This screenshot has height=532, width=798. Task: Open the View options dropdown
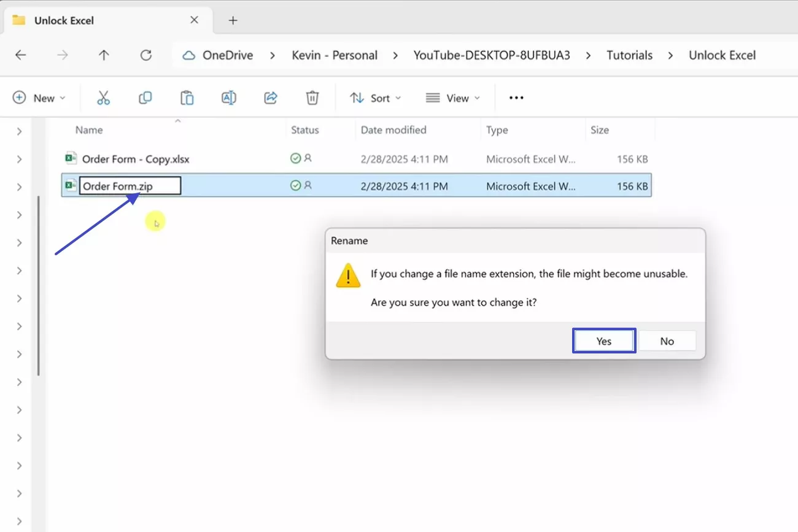[452, 98]
